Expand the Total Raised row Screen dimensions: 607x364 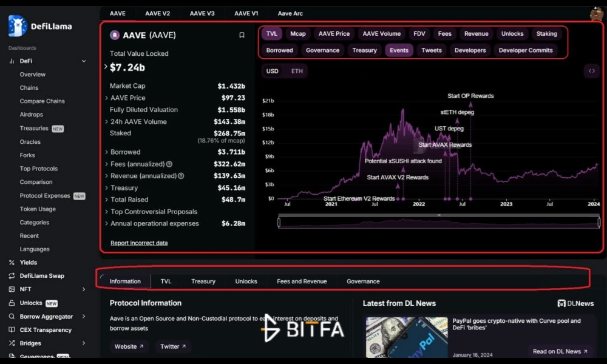[106, 200]
